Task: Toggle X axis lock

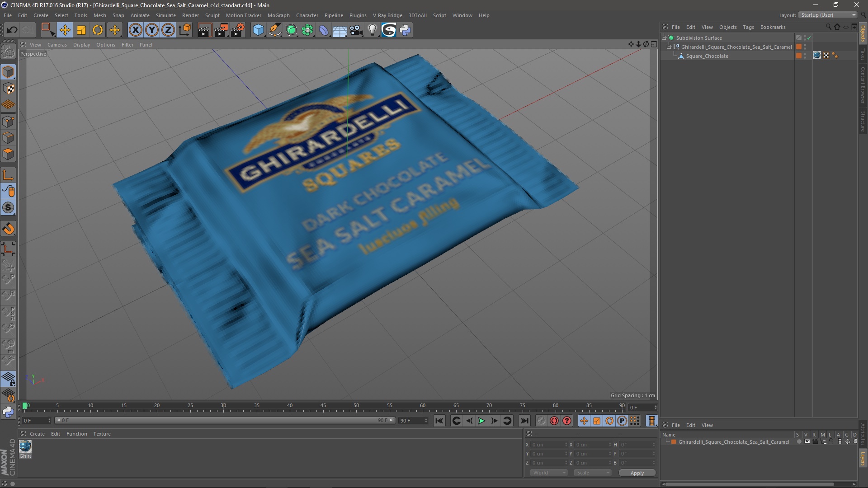Action: click(x=135, y=30)
